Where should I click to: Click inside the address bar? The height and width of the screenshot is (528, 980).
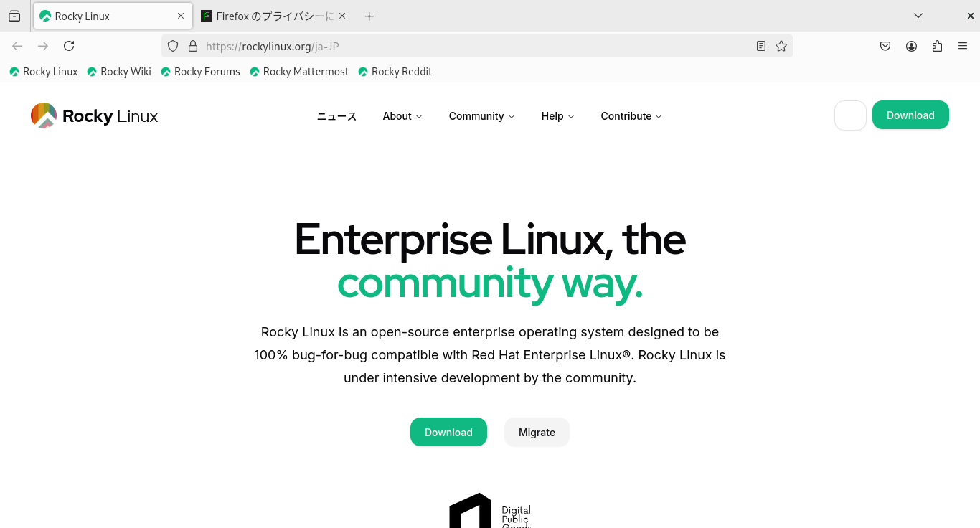pos(430,45)
